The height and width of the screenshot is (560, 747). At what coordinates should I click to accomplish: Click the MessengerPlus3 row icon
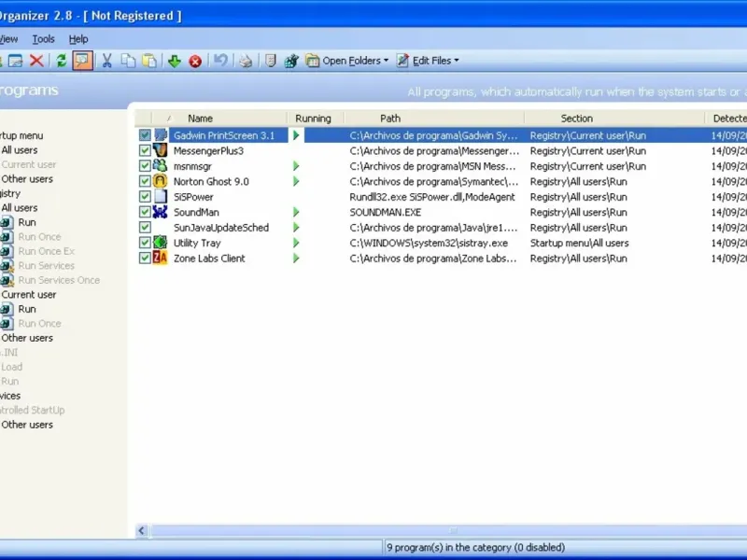[x=161, y=150]
